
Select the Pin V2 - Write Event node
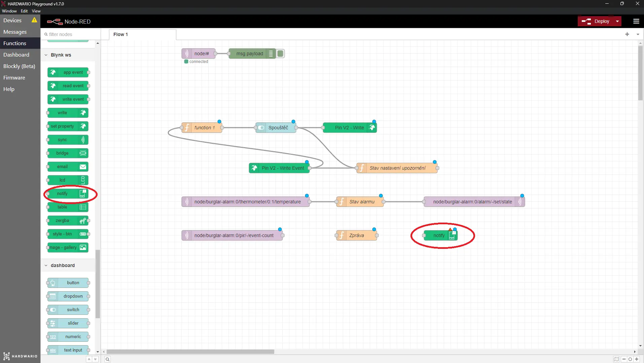(x=279, y=168)
